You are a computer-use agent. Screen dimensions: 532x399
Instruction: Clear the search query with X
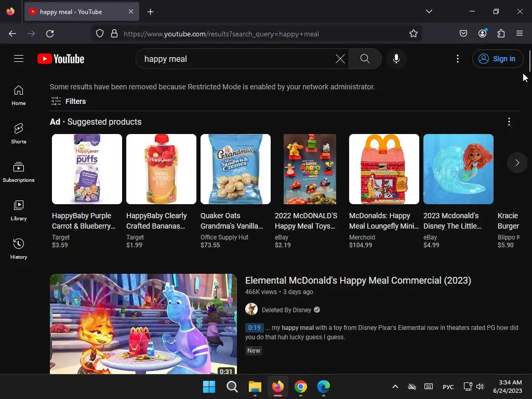pos(340,59)
